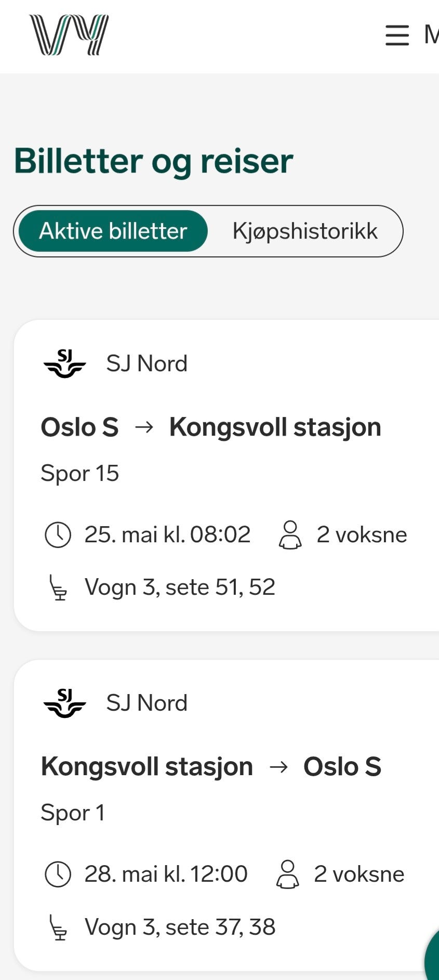Click Vogn 3, sete 37, 38 text
439x980 pixels.
click(x=180, y=927)
